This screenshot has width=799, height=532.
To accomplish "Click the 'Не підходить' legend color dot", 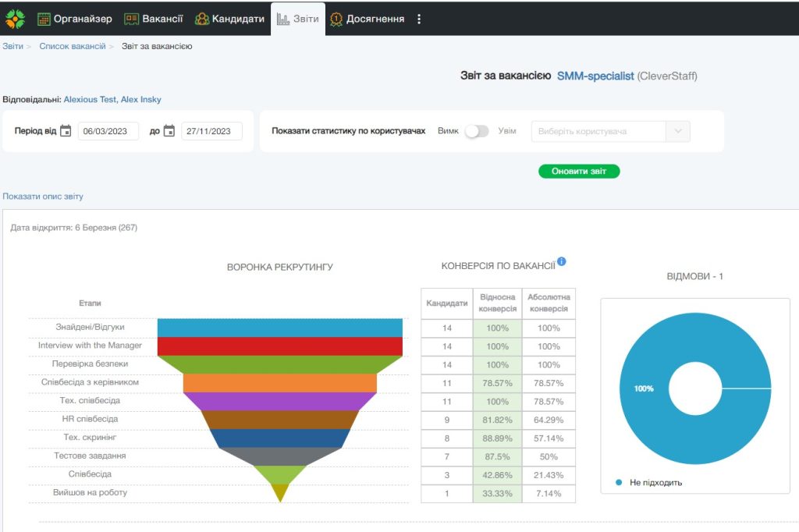I will [619, 482].
